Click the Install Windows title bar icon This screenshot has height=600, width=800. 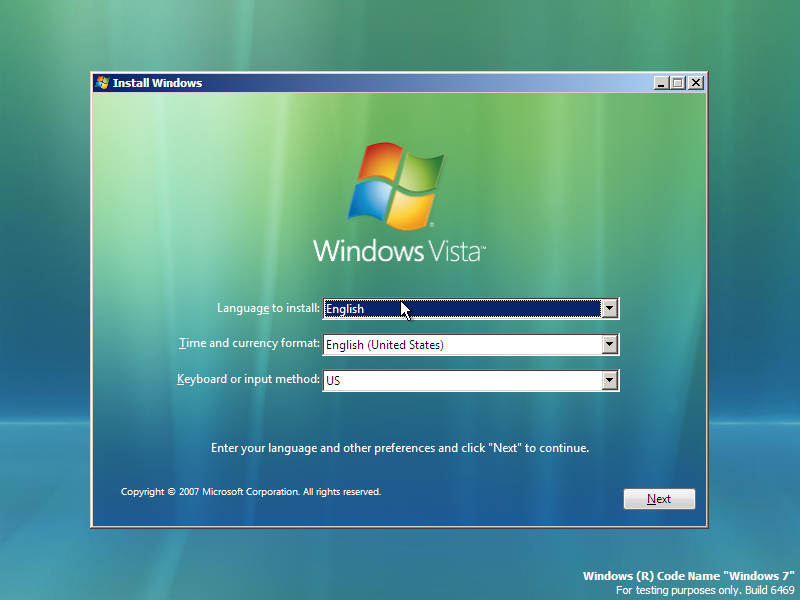tap(102, 83)
